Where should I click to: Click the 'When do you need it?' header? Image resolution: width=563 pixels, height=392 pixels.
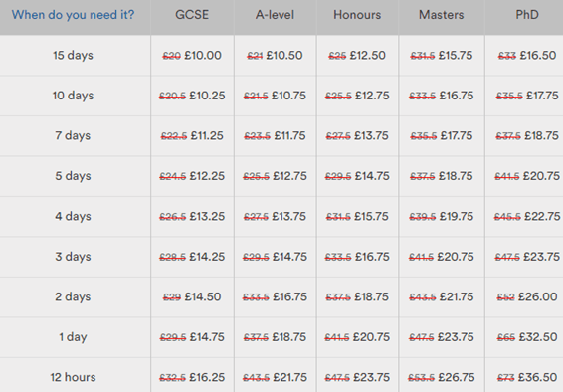tap(73, 15)
